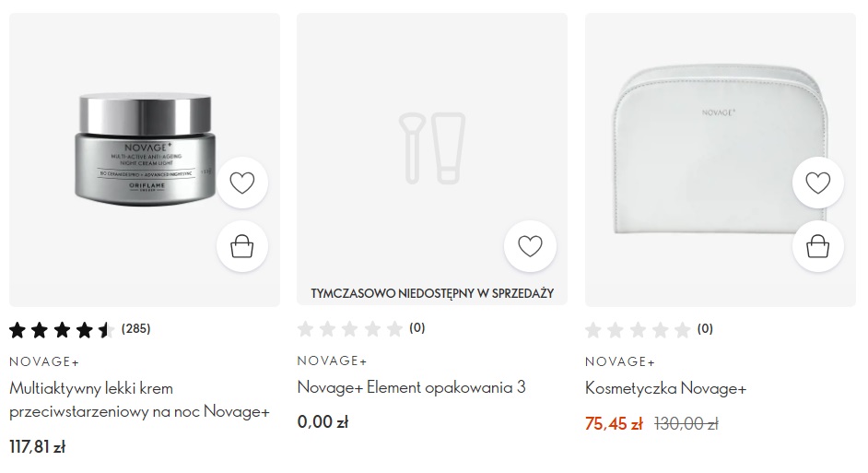This screenshot has height=473, width=868.
Task: Add Kosmetyczka Novage+ to the shopping bag
Action: [817, 246]
